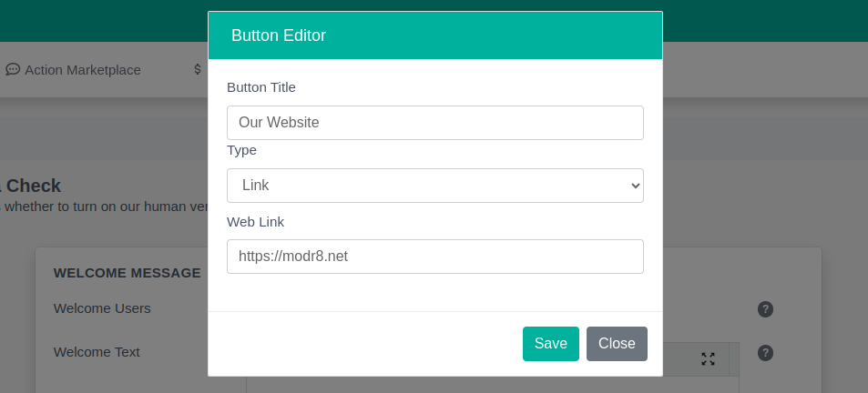Focus the Button Title input field
868x393 pixels.
tap(435, 123)
